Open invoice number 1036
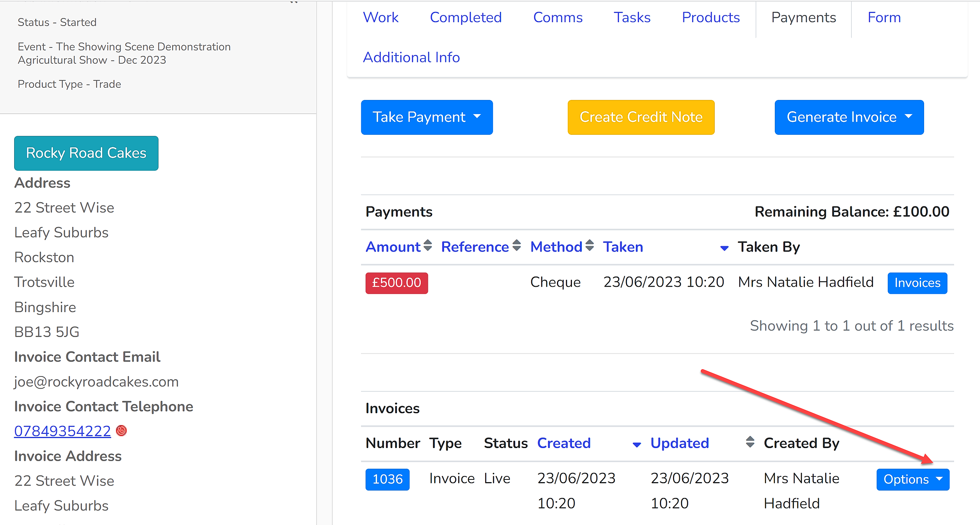980x525 pixels. 387,479
